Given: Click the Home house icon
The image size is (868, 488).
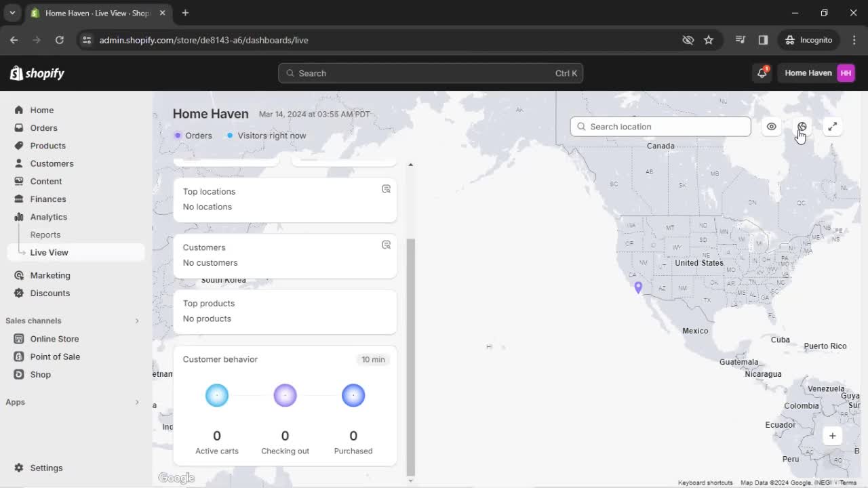Looking at the screenshot, I should click(18, 110).
